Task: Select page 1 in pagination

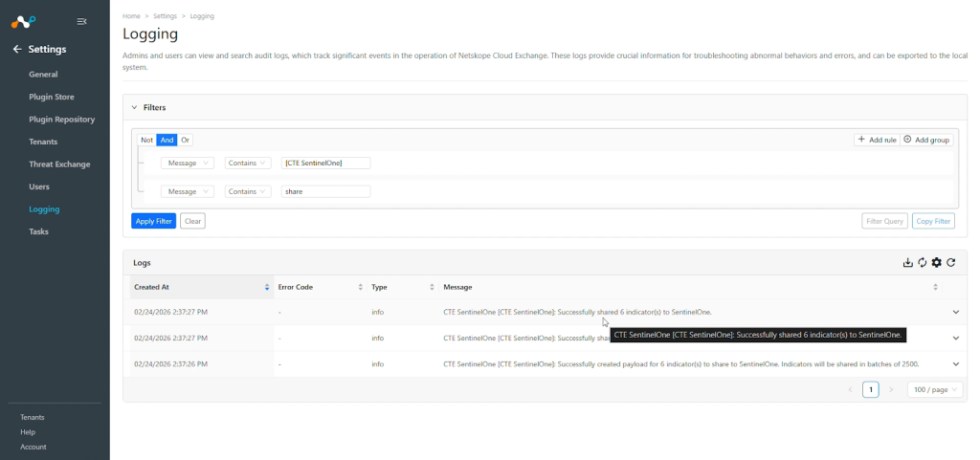Action: (x=871, y=389)
